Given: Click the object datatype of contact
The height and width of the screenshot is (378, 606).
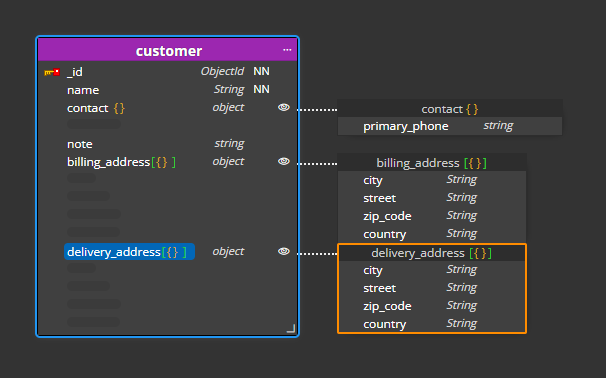Looking at the screenshot, I should [x=228, y=107].
